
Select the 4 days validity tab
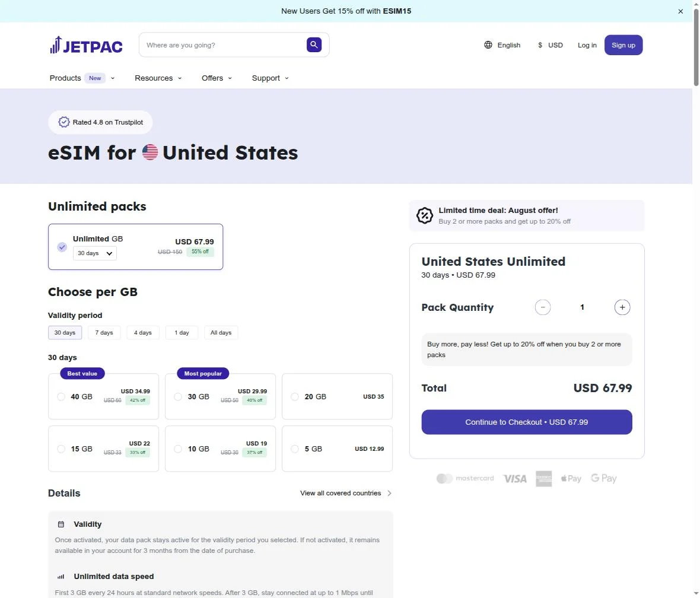click(143, 333)
